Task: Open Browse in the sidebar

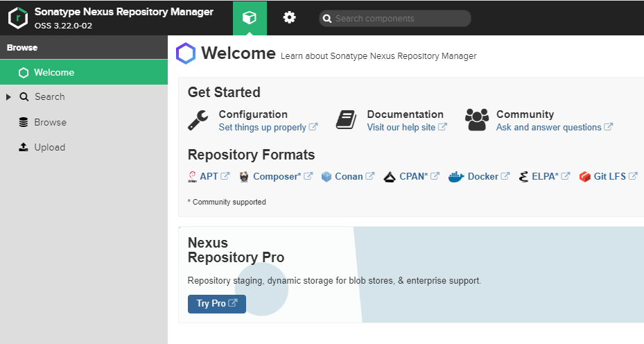Action: tap(50, 122)
